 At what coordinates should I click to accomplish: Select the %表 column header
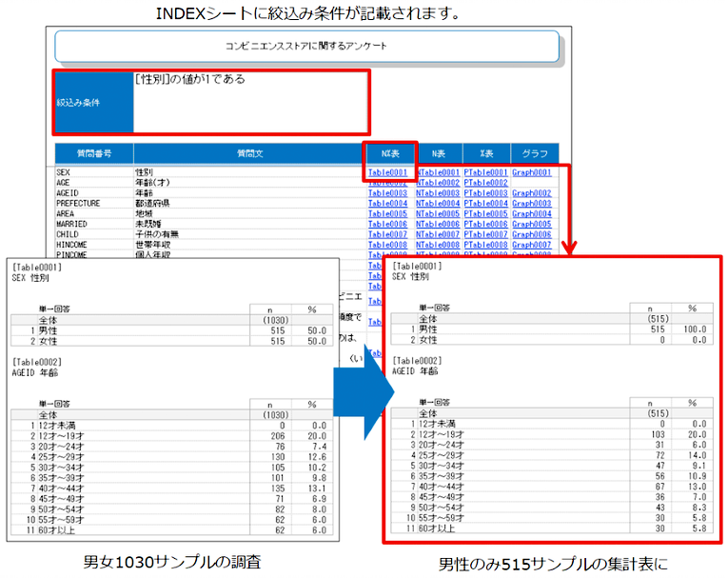point(486,153)
